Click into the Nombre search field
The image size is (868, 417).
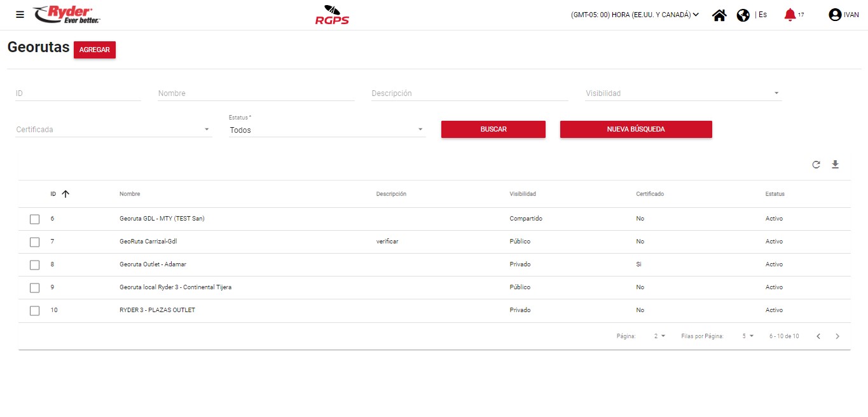[x=256, y=93]
